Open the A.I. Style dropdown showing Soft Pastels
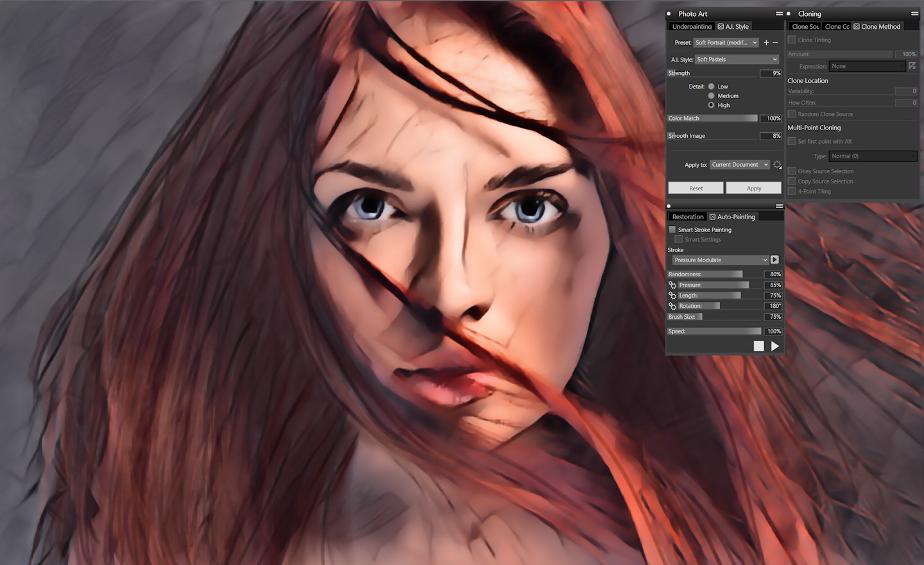924x565 pixels. pyautogui.click(x=737, y=59)
